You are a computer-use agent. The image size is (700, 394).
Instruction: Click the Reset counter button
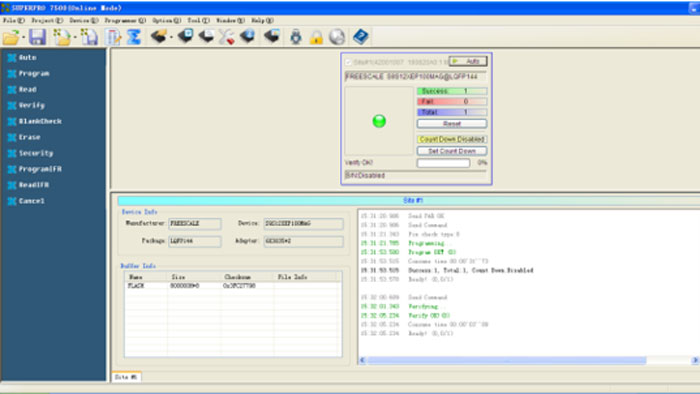(x=452, y=124)
